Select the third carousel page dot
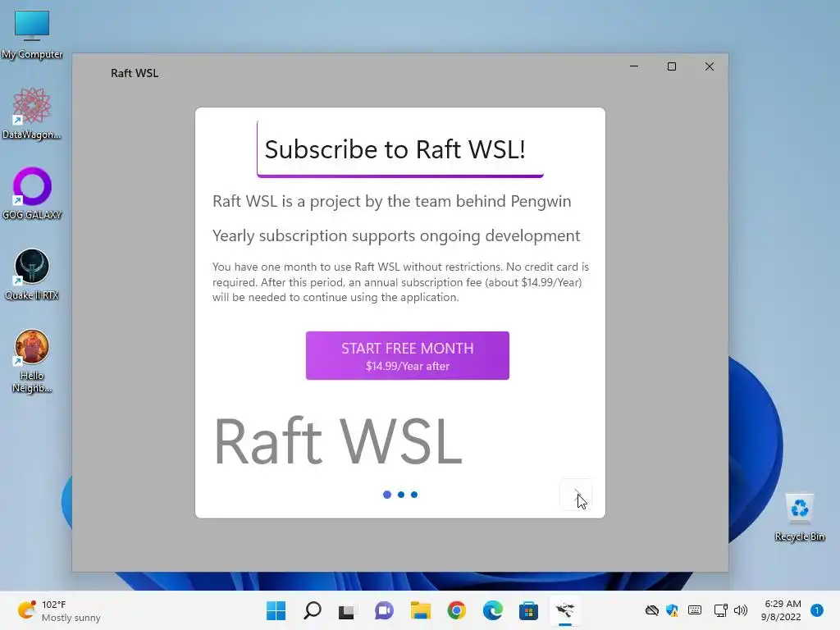 click(414, 495)
